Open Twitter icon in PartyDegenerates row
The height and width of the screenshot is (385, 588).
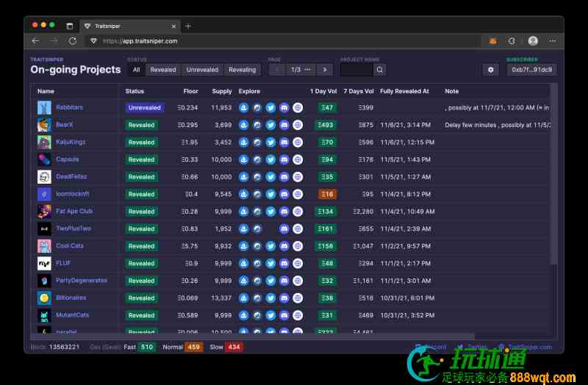[x=270, y=281]
